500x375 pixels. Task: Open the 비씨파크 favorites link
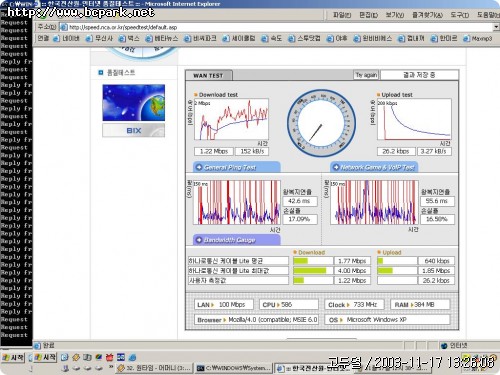coord(200,39)
